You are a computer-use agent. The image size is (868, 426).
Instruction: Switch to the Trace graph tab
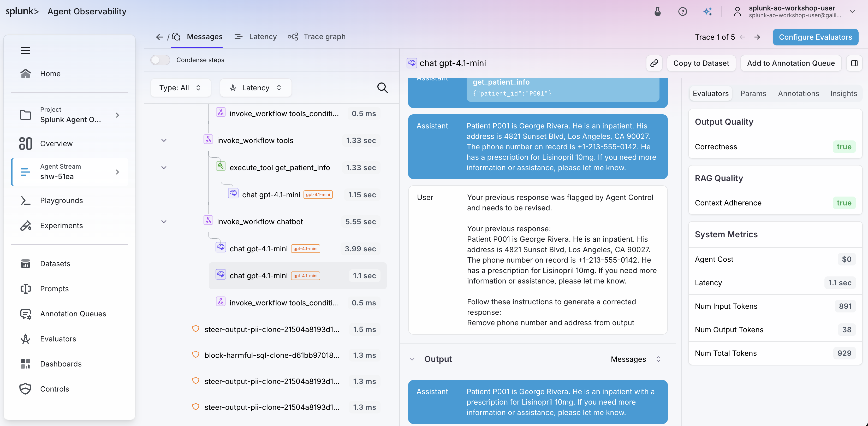tap(317, 37)
